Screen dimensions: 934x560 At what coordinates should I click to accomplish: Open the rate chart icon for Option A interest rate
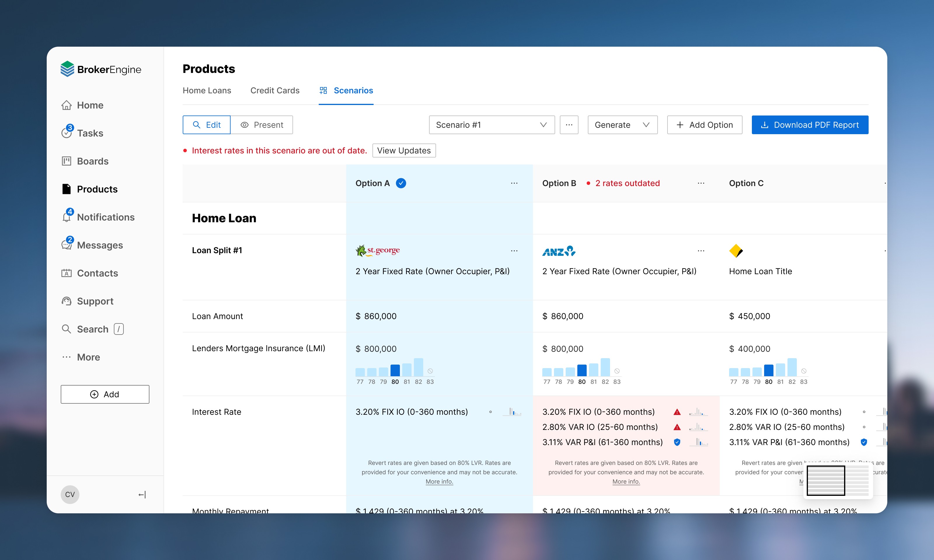[x=512, y=412]
